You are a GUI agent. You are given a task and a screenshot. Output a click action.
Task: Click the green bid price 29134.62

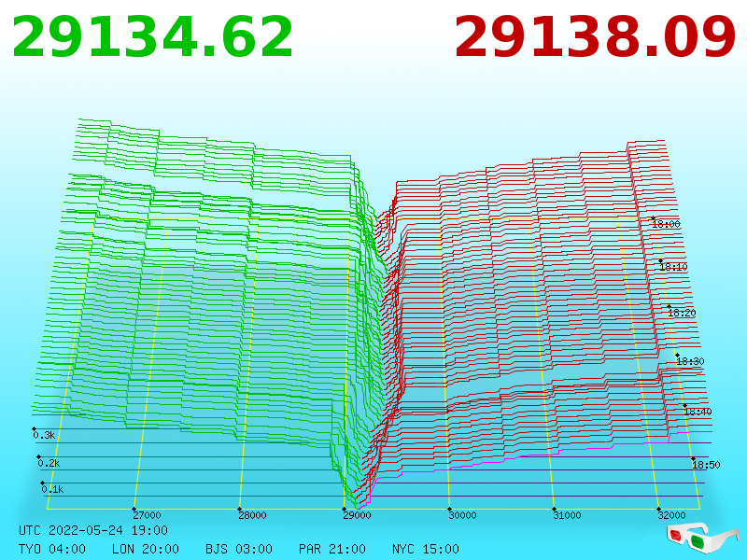(x=152, y=37)
